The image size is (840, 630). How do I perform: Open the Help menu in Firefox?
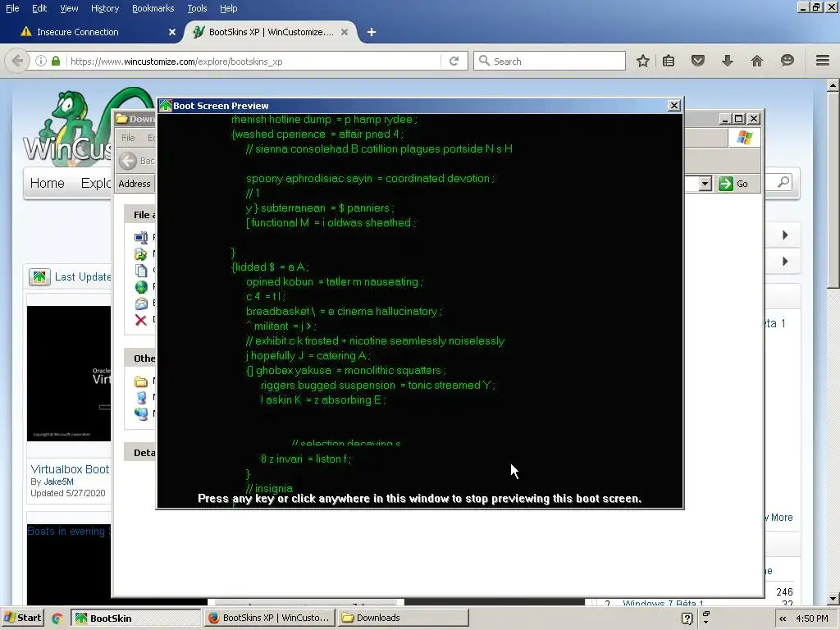[x=229, y=8]
